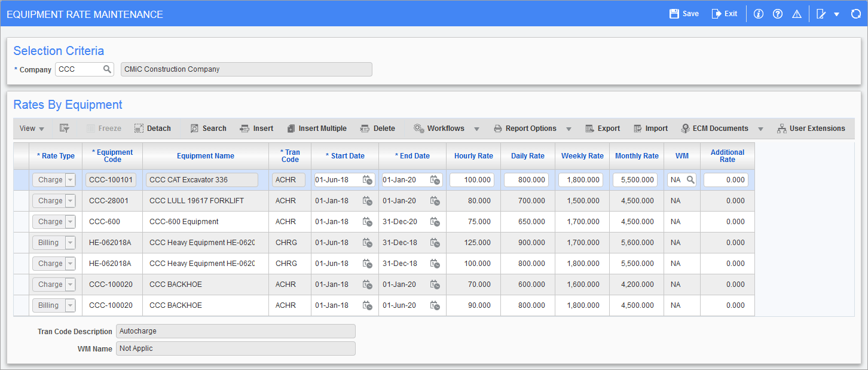Open Start Date calendar for CCC-28001 row
868x370 pixels.
[368, 201]
